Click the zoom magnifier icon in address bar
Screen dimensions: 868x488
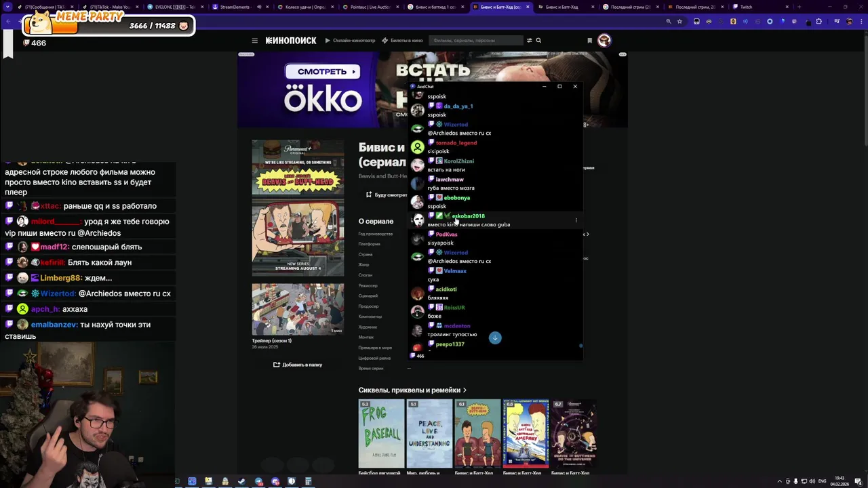[x=669, y=22]
